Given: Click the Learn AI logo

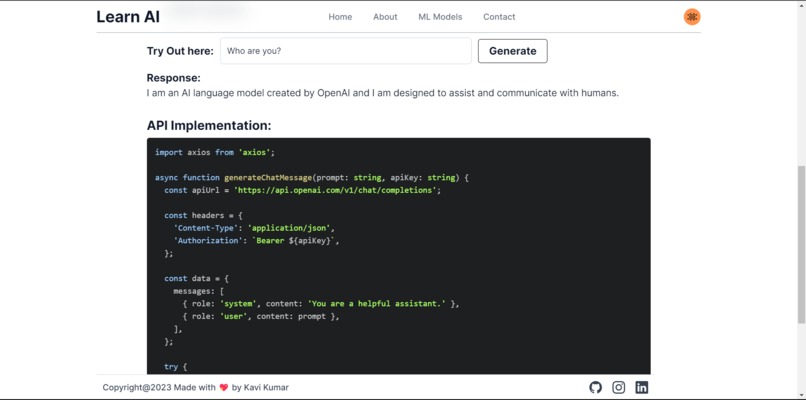Looking at the screenshot, I should [128, 16].
